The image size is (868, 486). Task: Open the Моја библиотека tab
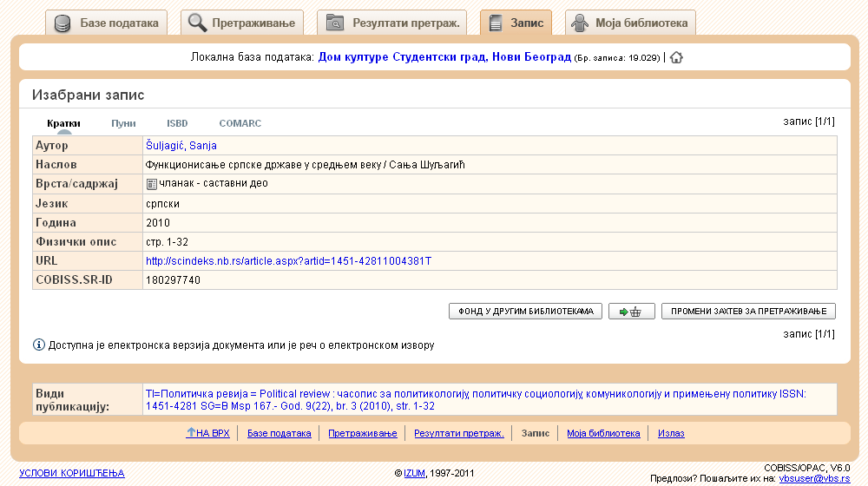(x=630, y=23)
